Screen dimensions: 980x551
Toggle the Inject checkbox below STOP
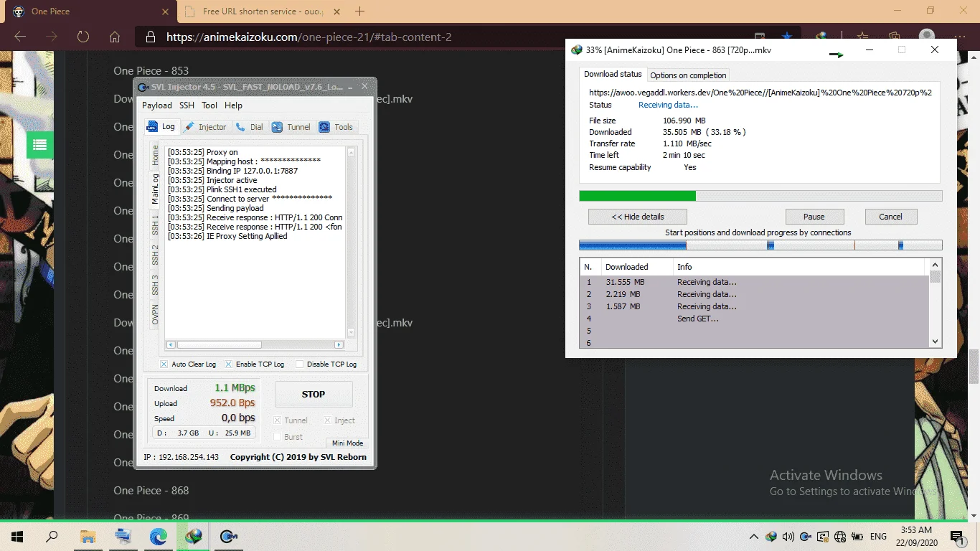coord(328,420)
